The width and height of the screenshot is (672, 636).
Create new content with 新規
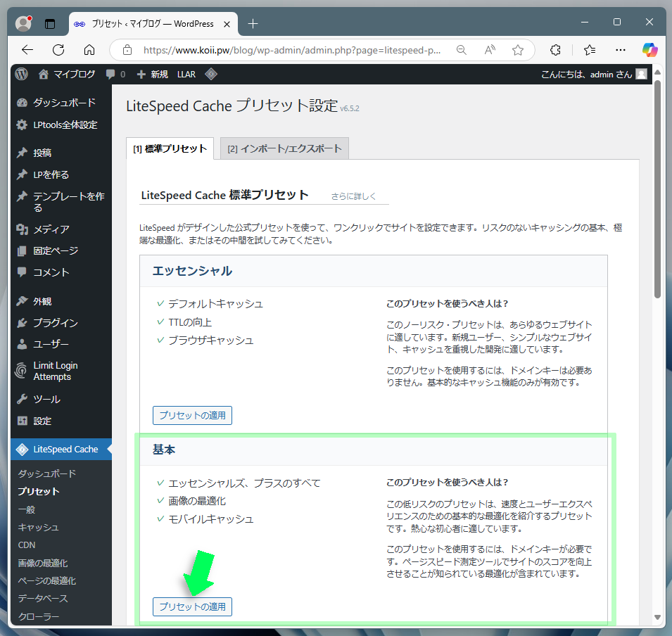pyautogui.click(x=152, y=74)
